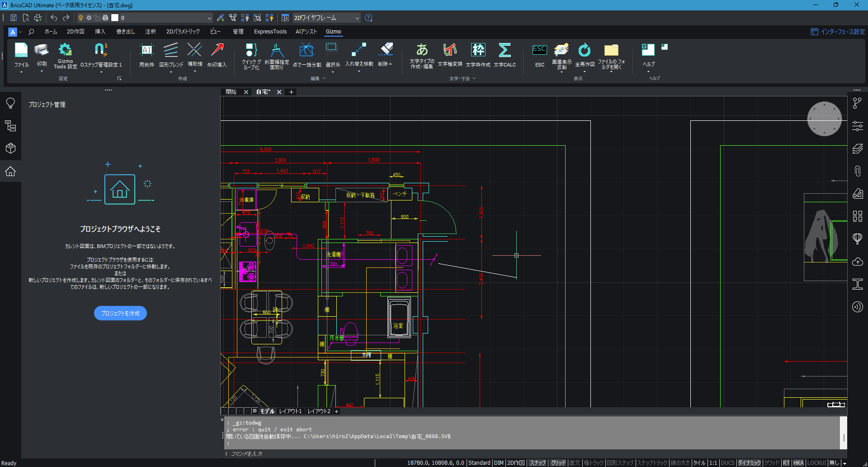This screenshot has width=868, height=467.
Task: Toggle スナップ in the status bar
Action: click(538, 463)
